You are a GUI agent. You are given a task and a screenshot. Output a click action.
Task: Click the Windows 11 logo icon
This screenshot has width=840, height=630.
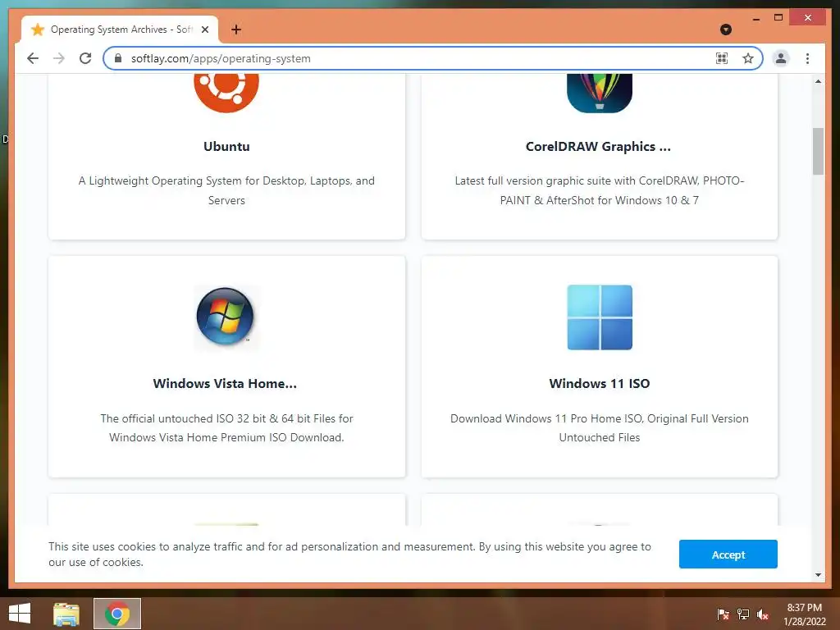[600, 317]
